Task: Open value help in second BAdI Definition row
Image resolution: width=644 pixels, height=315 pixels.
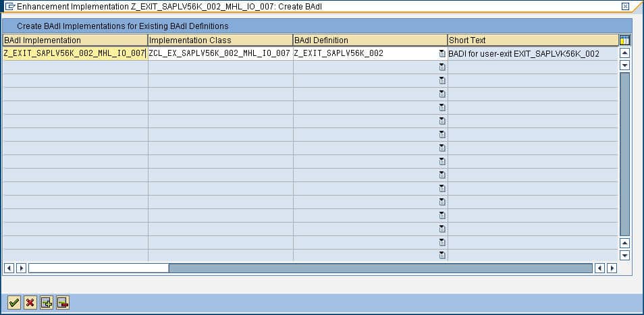Action: tap(442, 67)
